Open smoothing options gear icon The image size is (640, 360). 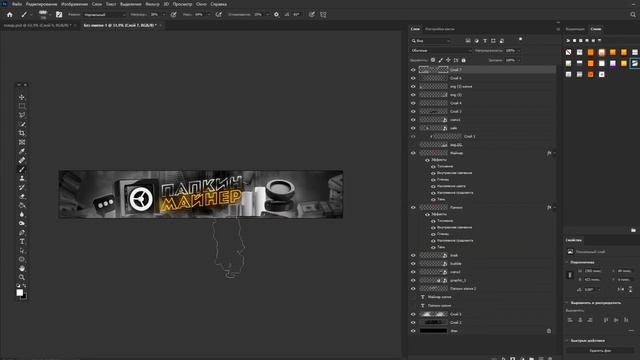pos(276,14)
